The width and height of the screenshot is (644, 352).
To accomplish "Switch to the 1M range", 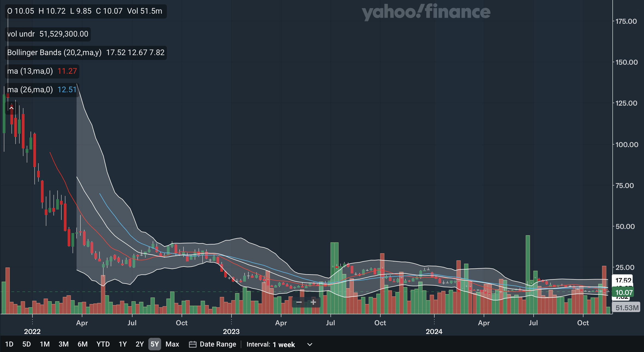I will click(x=45, y=344).
